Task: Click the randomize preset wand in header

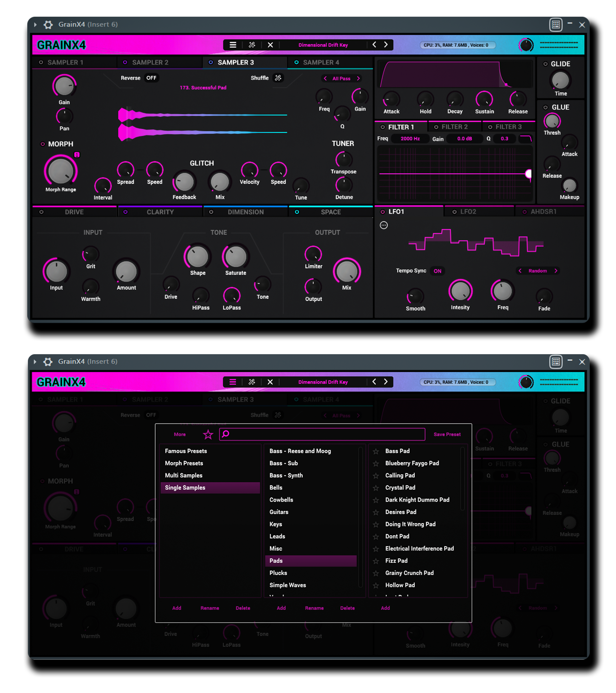Action: click(x=252, y=45)
